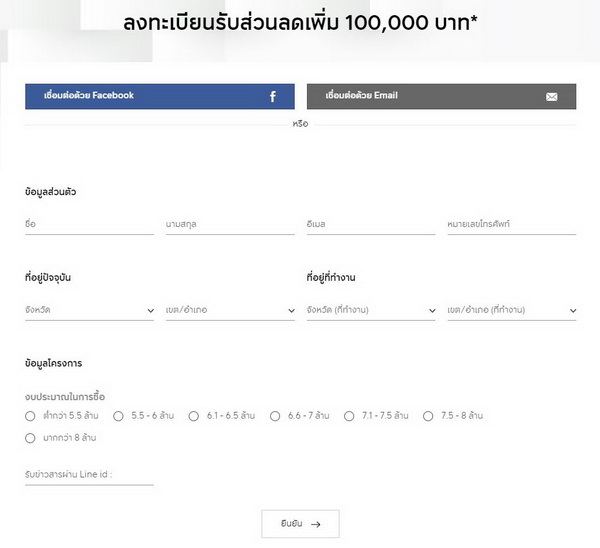Click the อีเมล email input field
This screenshot has height=548, width=600.
[x=371, y=224]
